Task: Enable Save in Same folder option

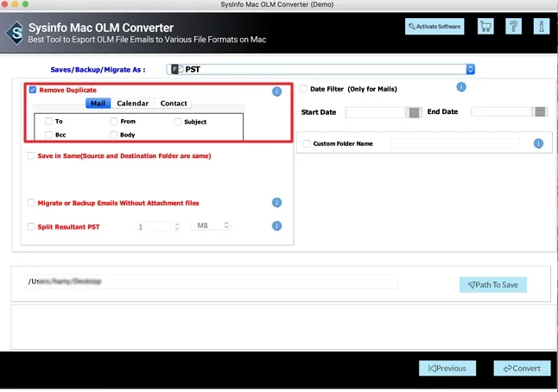Action: [x=31, y=155]
